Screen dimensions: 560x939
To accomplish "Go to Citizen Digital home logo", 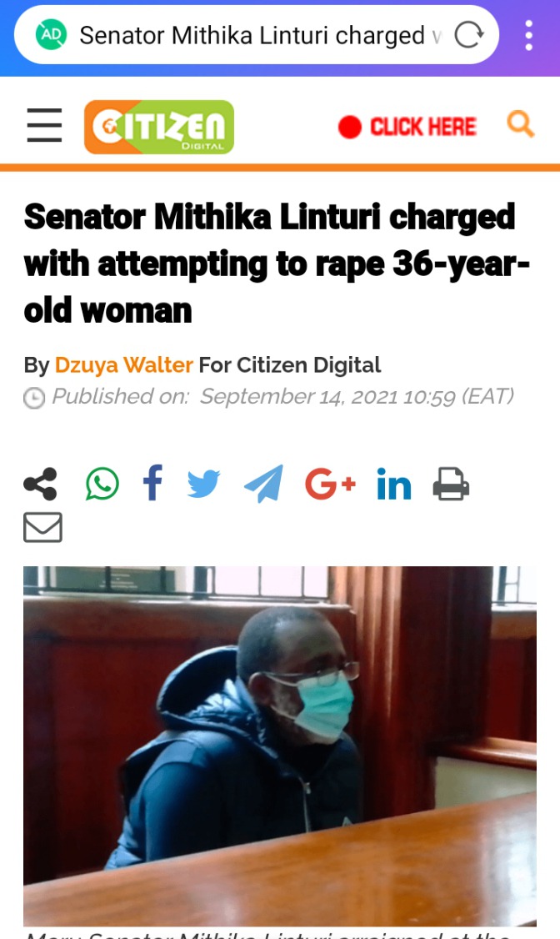I will pos(159,127).
